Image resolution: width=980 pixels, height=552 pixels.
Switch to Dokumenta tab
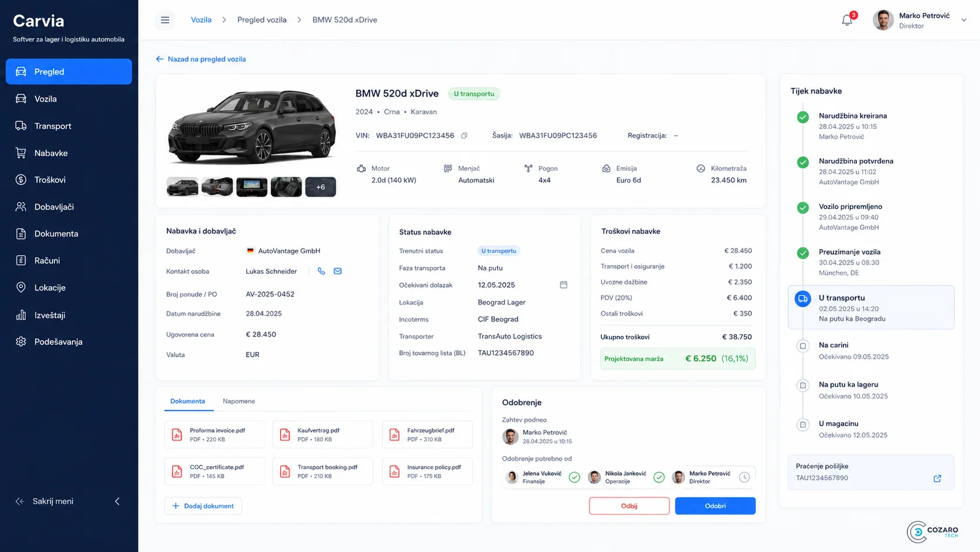(x=188, y=401)
